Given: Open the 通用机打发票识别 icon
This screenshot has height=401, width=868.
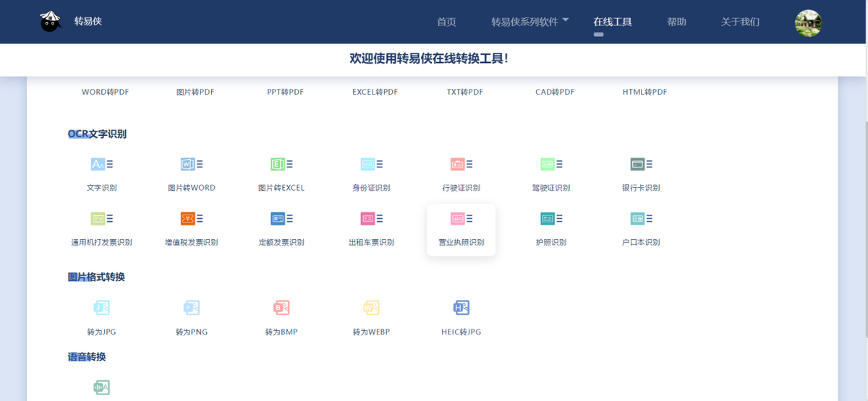Looking at the screenshot, I should tap(102, 218).
